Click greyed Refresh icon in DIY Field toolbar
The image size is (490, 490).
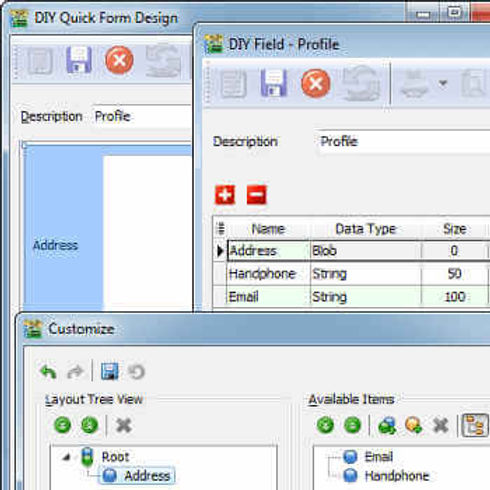pos(361,83)
